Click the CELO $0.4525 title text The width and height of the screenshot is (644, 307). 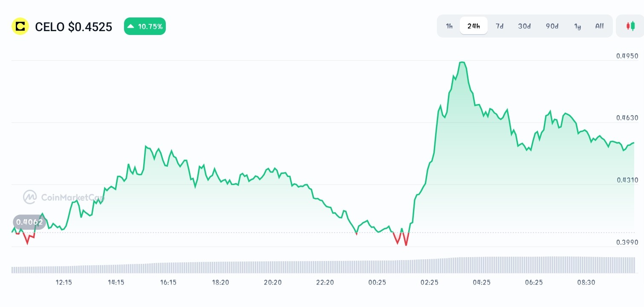point(73,26)
